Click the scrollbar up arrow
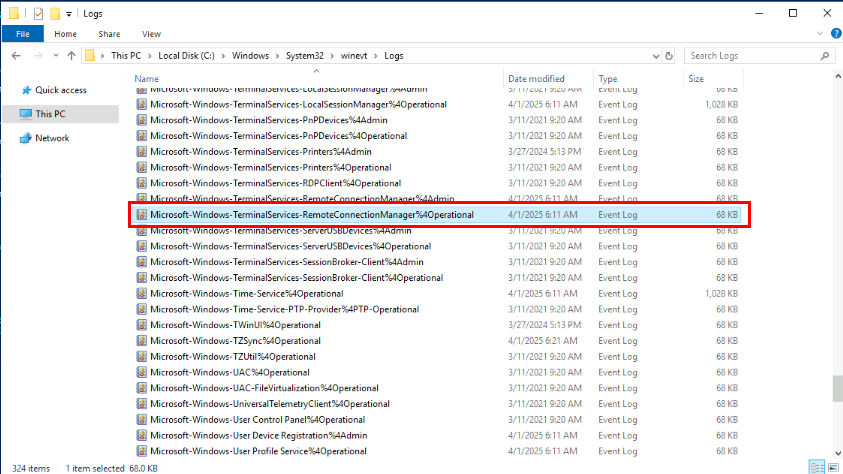This screenshot has width=843, height=474. tap(838, 77)
